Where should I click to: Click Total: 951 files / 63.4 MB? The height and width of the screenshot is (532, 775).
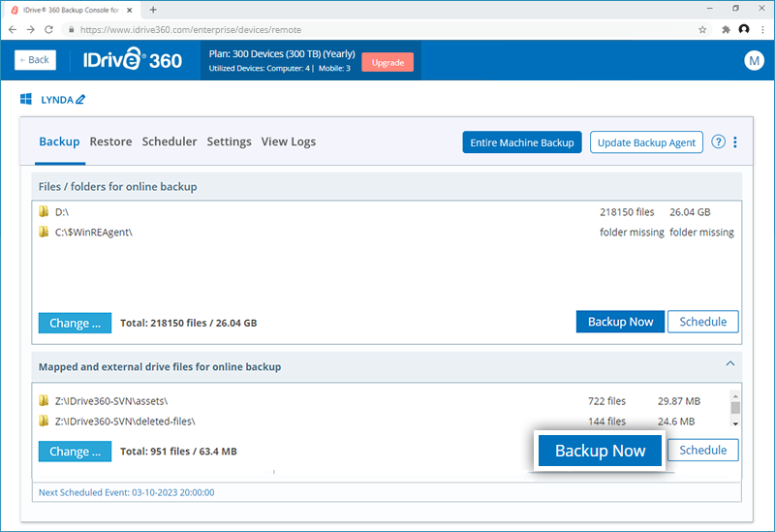point(178,452)
